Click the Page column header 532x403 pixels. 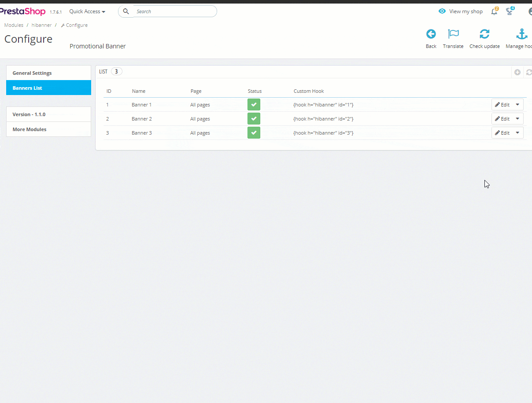coord(196,91)
